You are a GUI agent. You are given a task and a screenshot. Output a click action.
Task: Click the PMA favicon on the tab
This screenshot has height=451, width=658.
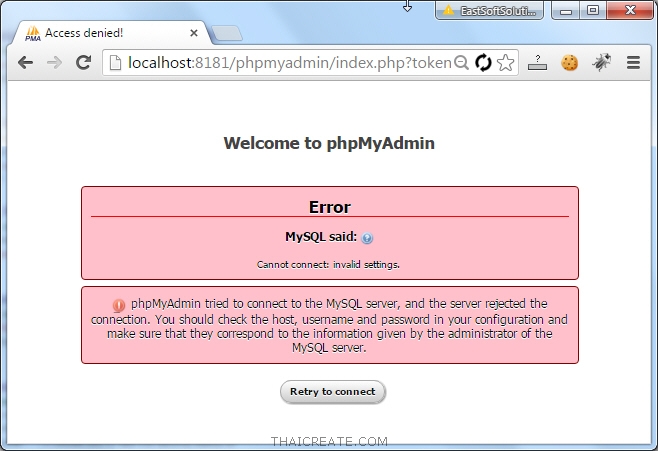pyautogui.click(x=33, y=34)
